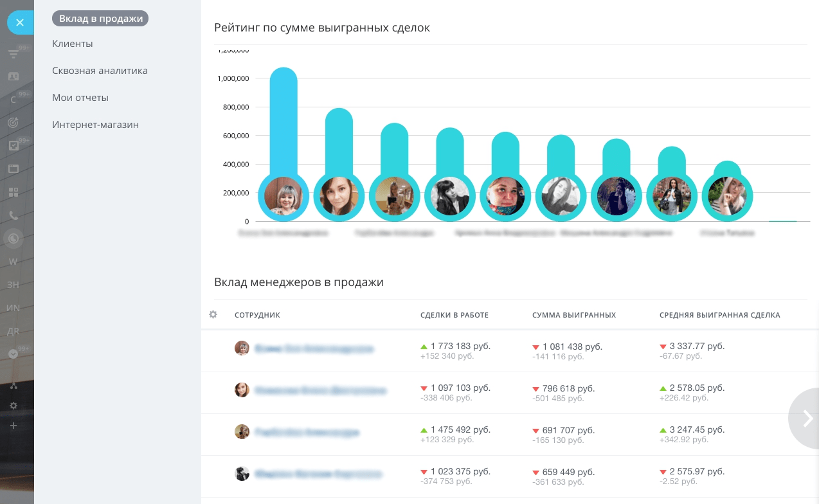819x504 pixels.
Task: Click the value 659 449 руб.
Action: [569, 472]
